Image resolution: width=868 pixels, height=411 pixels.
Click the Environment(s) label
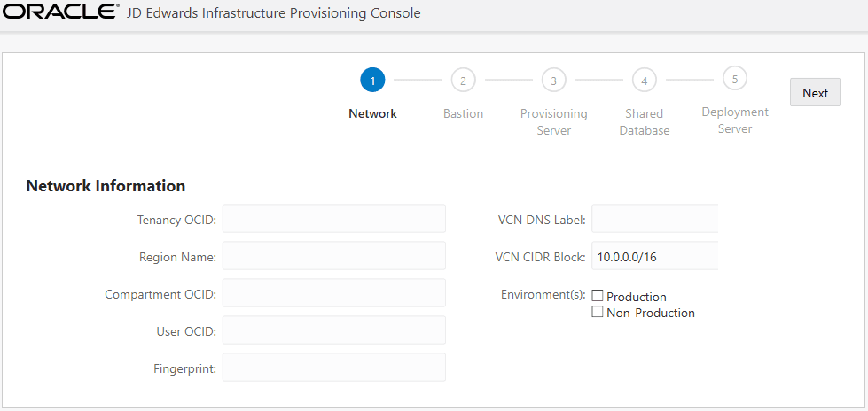click(543, 295)
